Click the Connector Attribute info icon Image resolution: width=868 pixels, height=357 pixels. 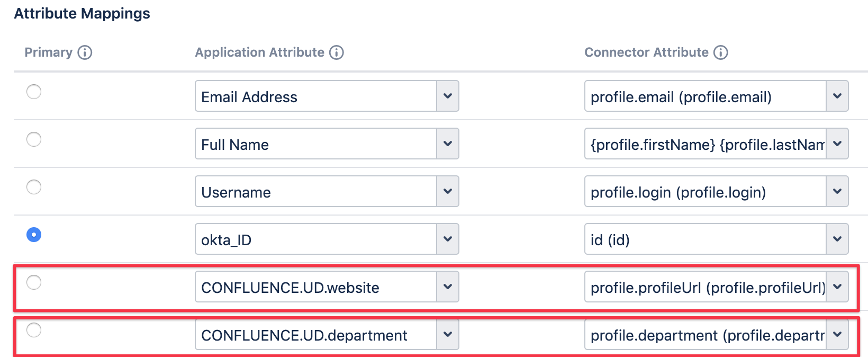[721, 52]
